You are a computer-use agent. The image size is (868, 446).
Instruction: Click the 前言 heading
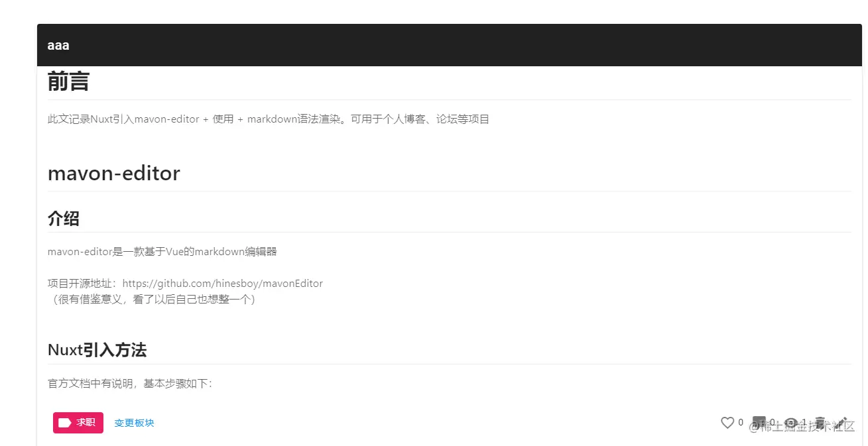[x=68, y=82]
